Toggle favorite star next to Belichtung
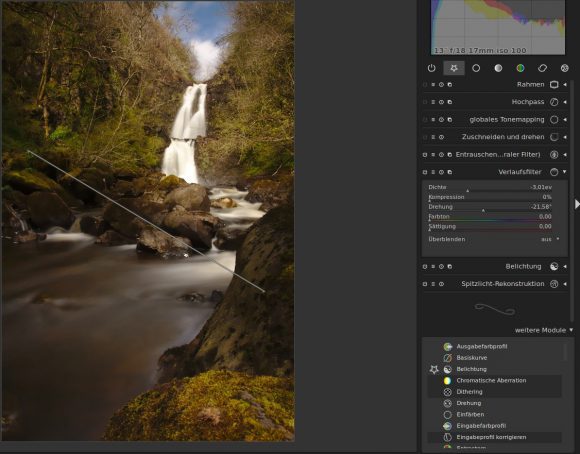This screenshot has height=454, width=580. (x=434, y=369)
